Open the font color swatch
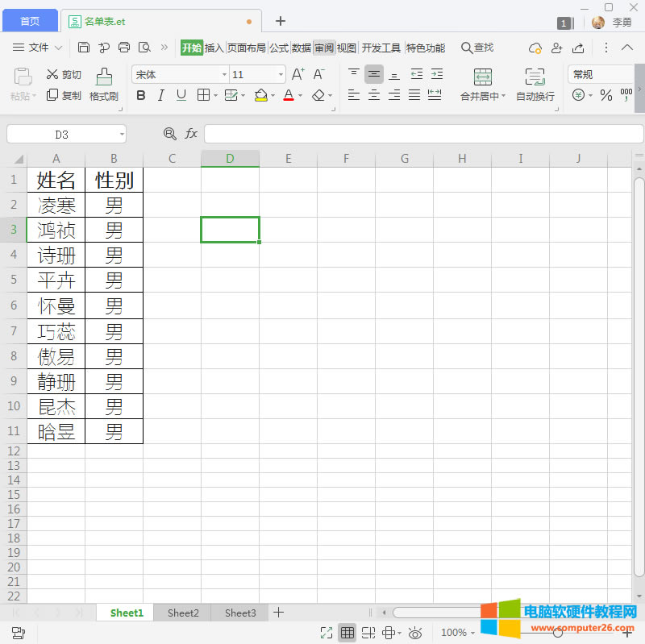 (x=288, y=95)
